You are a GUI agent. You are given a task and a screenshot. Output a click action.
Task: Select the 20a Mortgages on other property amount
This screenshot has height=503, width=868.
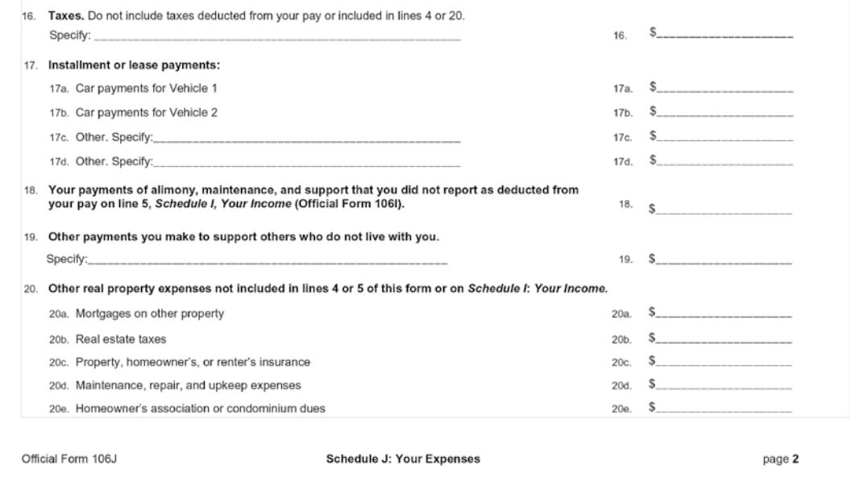pos(724,311)
